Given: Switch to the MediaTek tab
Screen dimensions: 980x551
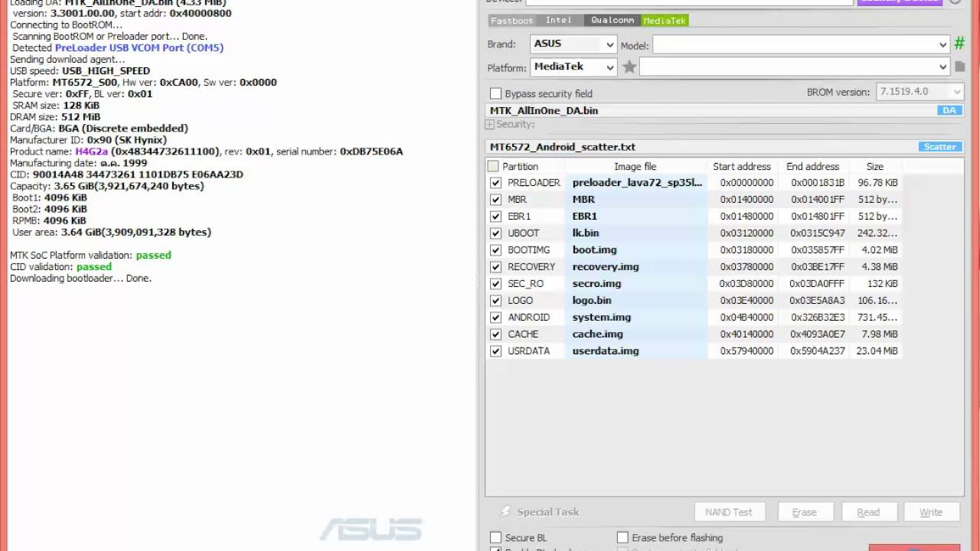Looking at the screenshot, I should click(x=665, y=21).
